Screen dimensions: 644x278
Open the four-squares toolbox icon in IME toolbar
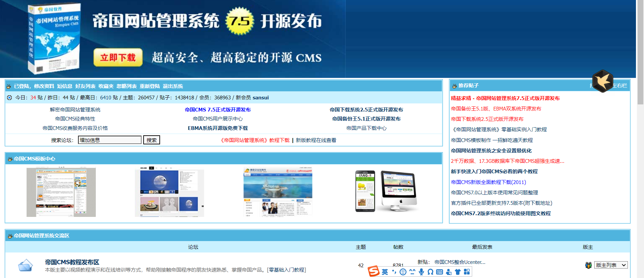467,272
